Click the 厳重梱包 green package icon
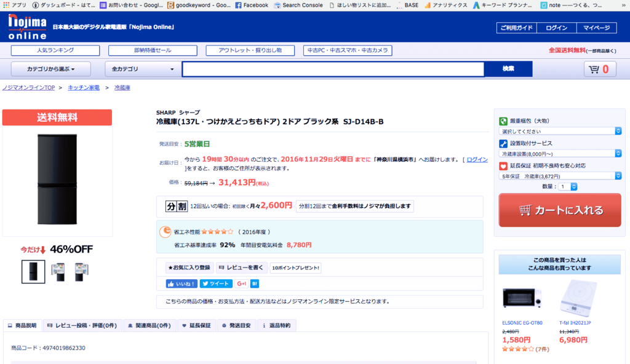This screenshot has height=364, width=630. [x=503, y=121]
